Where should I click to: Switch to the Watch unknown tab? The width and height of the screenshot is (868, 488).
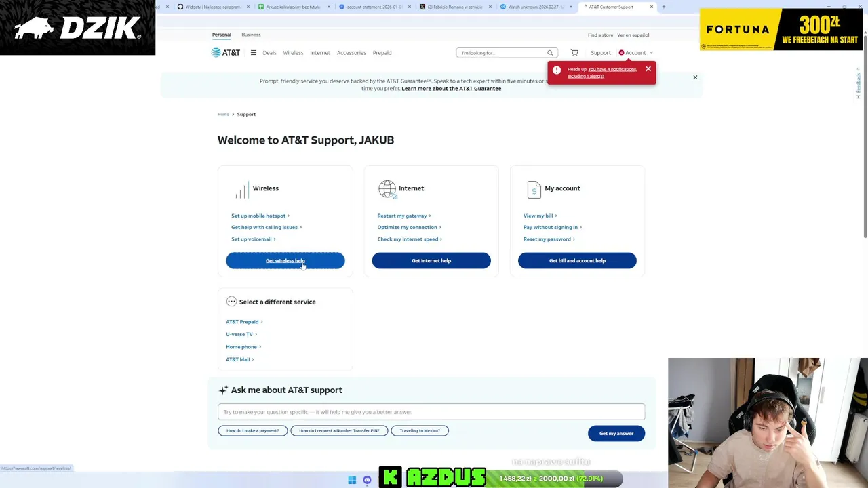click(536, 7)
